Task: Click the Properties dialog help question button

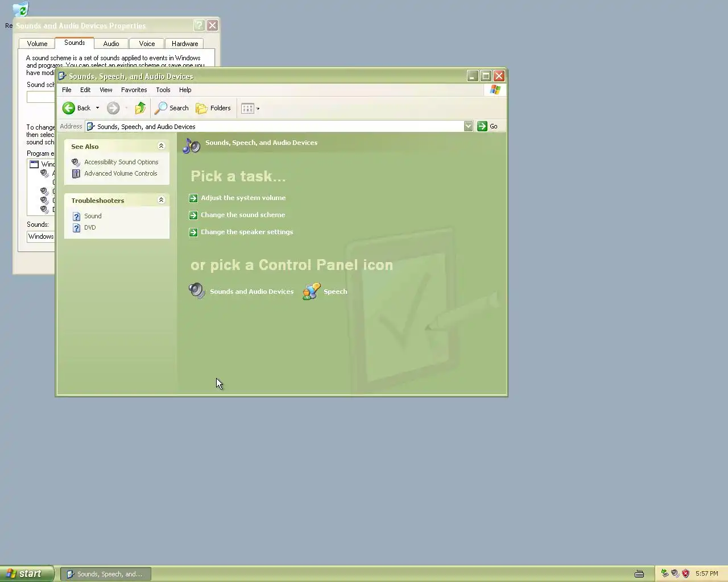Action: click(198, 26)
